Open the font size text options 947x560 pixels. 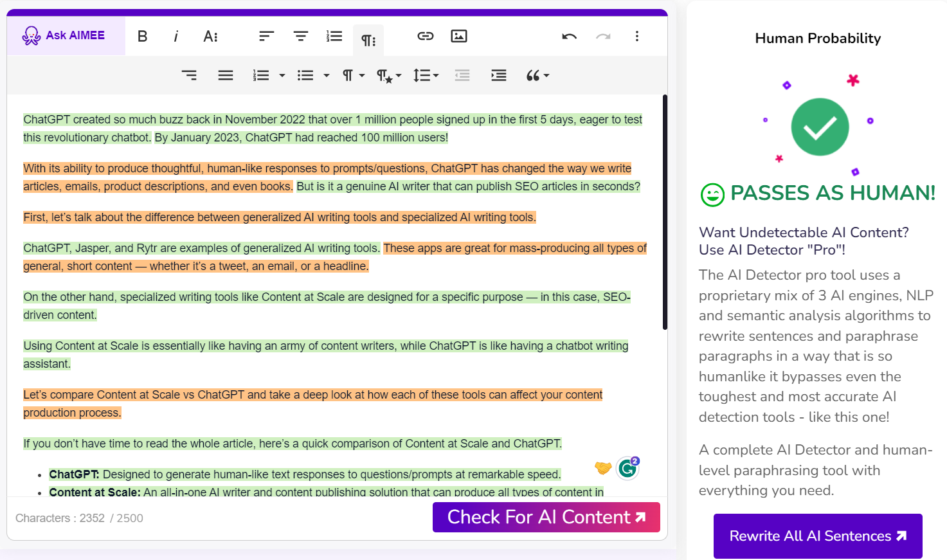pyautogui.click(x=210, y=37)
